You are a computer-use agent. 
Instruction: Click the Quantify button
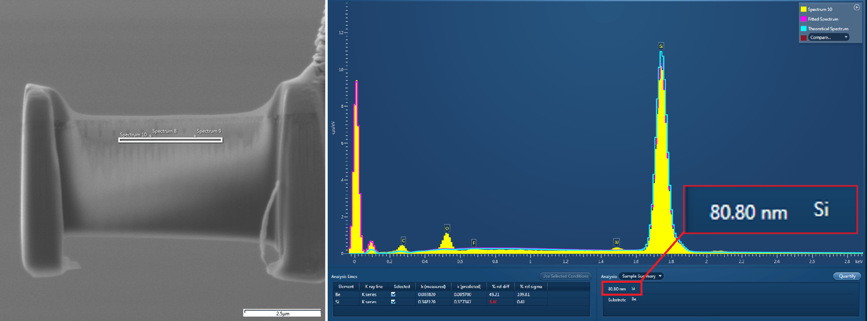[847, 276]
